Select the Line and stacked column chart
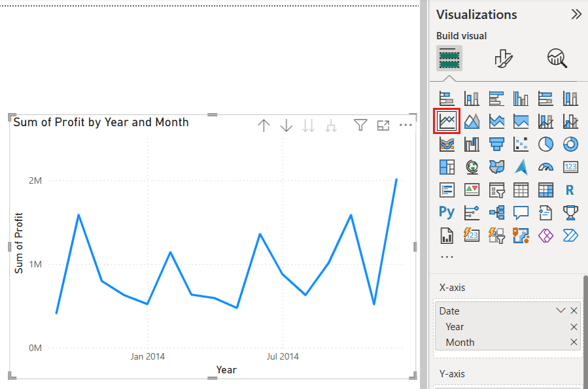588x389 pixels. (545, 122)
